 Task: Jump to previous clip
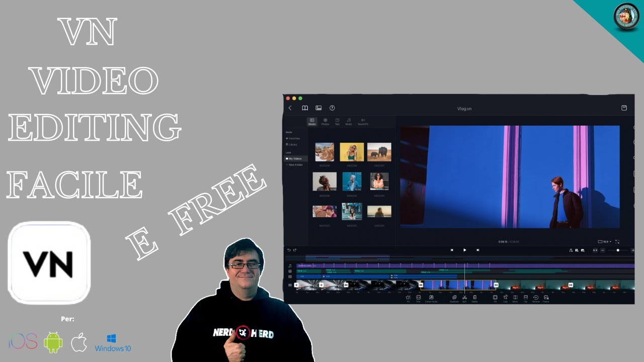[452, 250]
